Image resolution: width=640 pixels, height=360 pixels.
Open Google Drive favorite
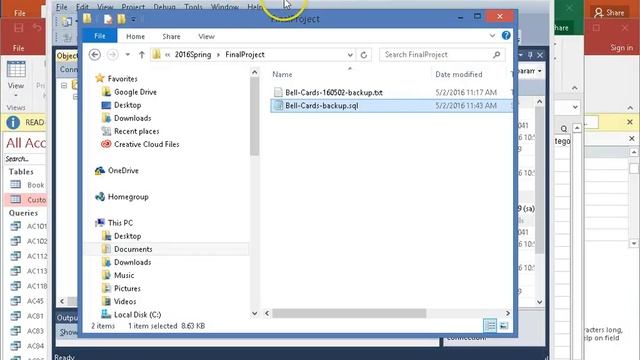tap(135, 92)
